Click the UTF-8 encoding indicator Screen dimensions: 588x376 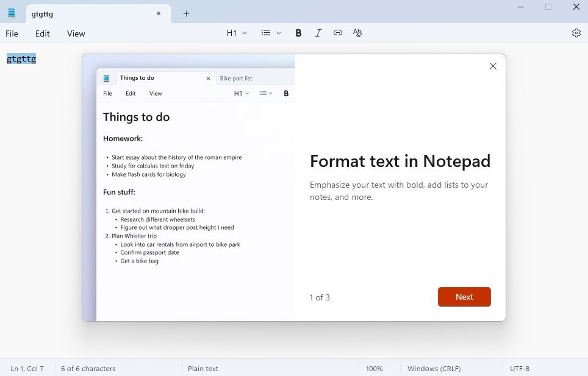coord(520,369)
